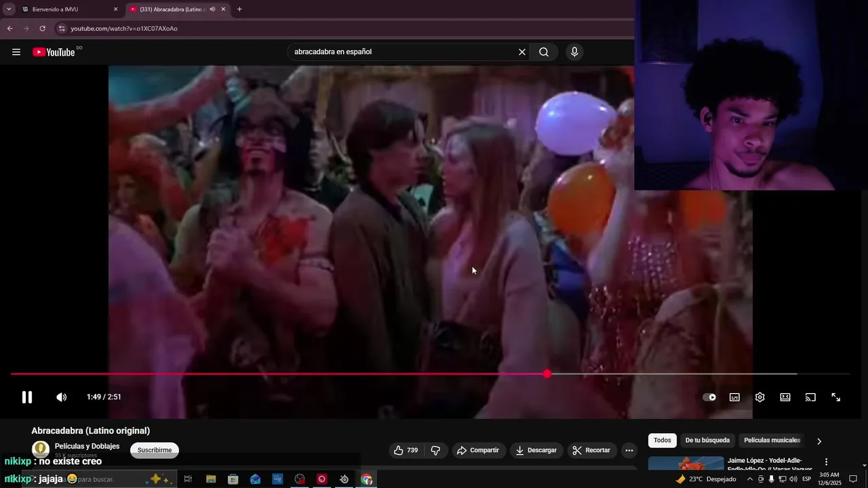Select the Películas musicales chip
868x488 pixels.
coord(772,441)
